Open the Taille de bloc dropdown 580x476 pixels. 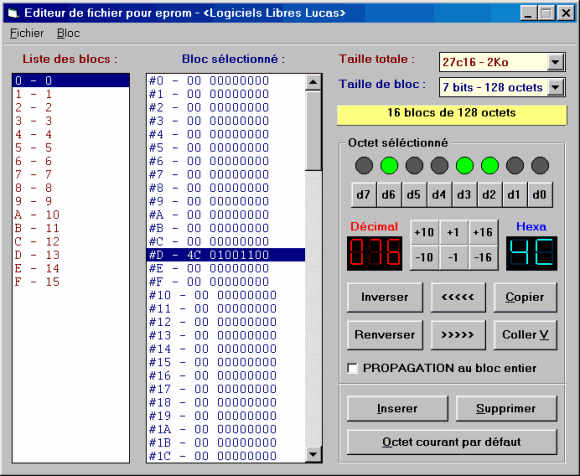(x=555, y=88)
